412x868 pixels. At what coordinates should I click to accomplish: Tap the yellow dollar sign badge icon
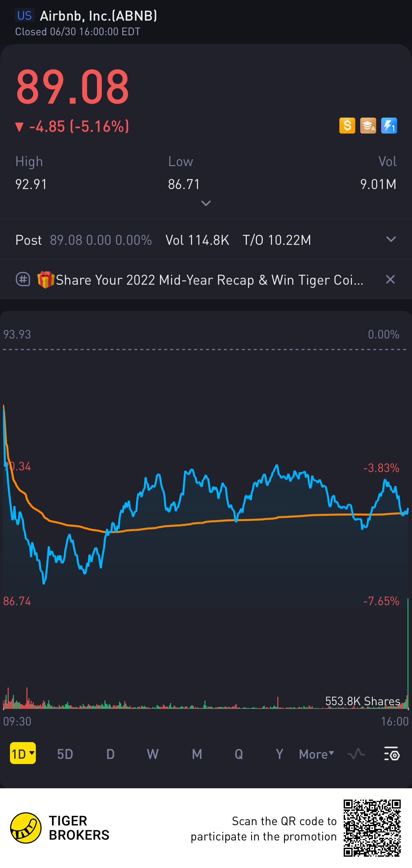(x=347, y=126)
